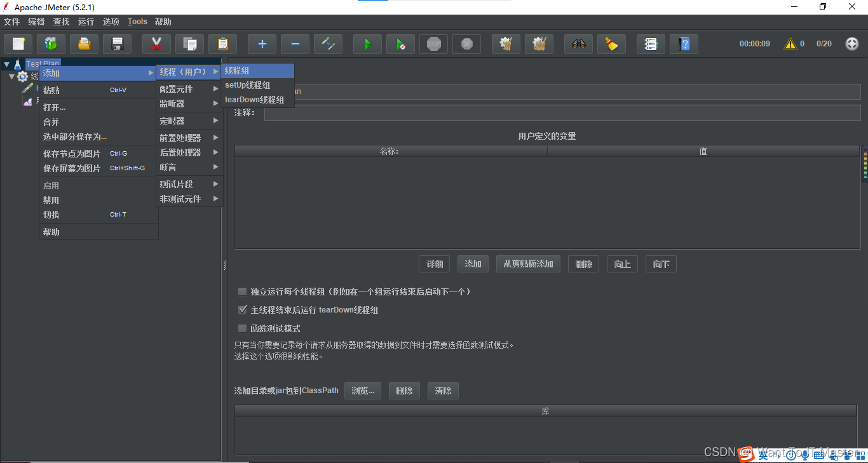Click the Toggle enable/disable icon
868x463 pixels.
328,44
